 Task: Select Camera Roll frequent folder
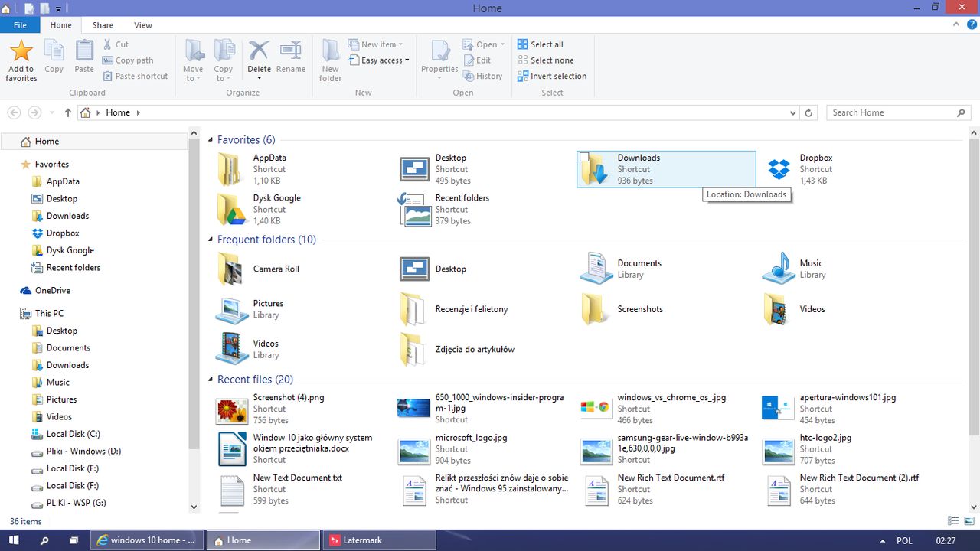pos(302,269)
